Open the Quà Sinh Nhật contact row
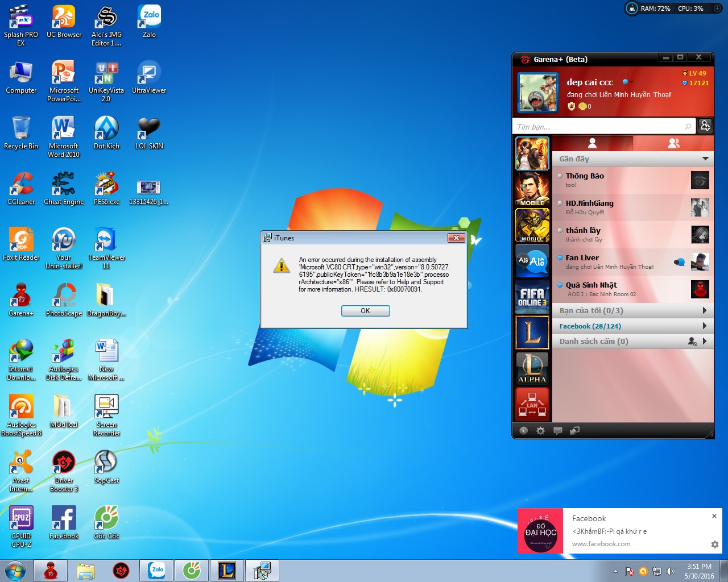 633,289
